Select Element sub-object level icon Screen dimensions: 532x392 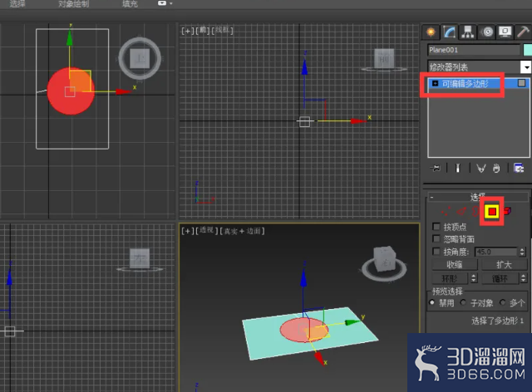(x=508, y=211)
